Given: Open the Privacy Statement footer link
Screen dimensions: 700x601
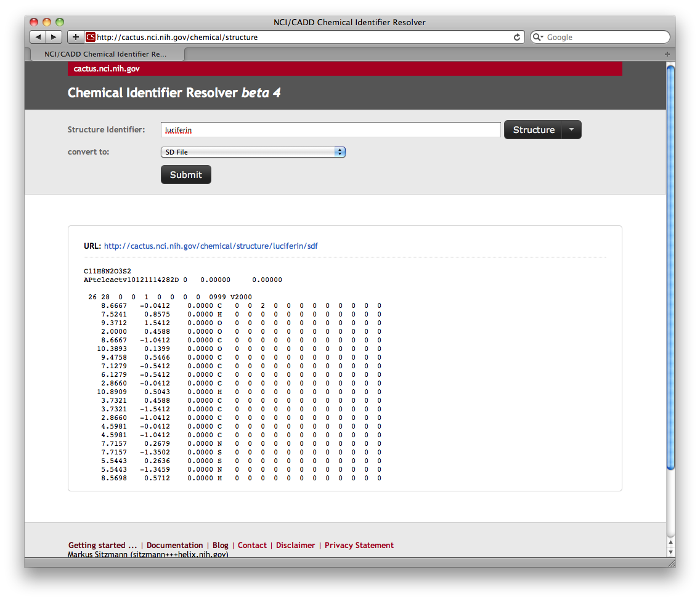Looking at the screenshot, I should click(x=359, y=545).
